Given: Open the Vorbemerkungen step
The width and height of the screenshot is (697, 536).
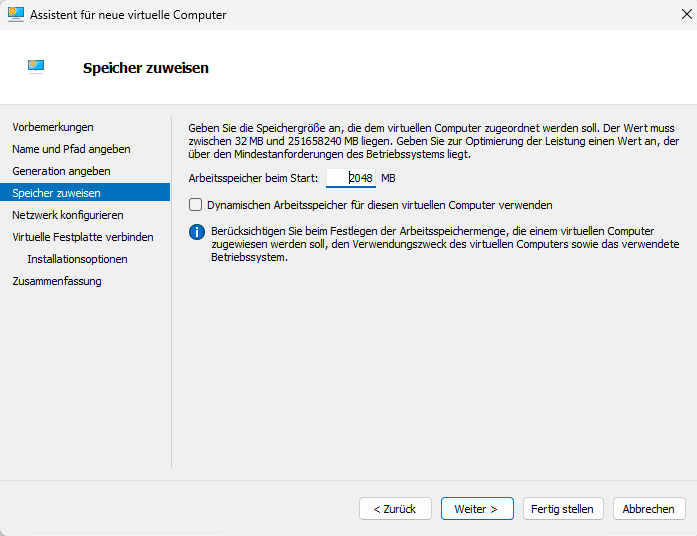Looking at the screenshot, I should point(53,127).
